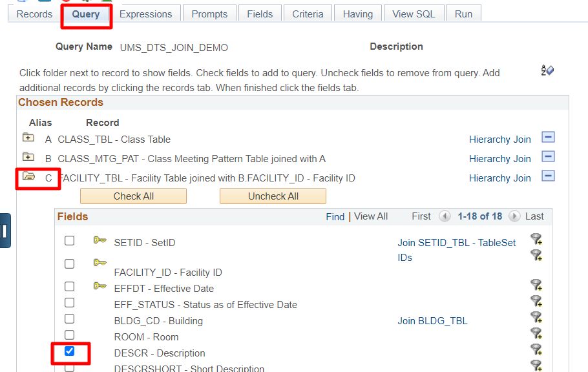This screenshot has height=372, width=588.
Task: Collapse the FACILITY_TBL open folder
Action: pyautogui.click(x=28, y=176)
